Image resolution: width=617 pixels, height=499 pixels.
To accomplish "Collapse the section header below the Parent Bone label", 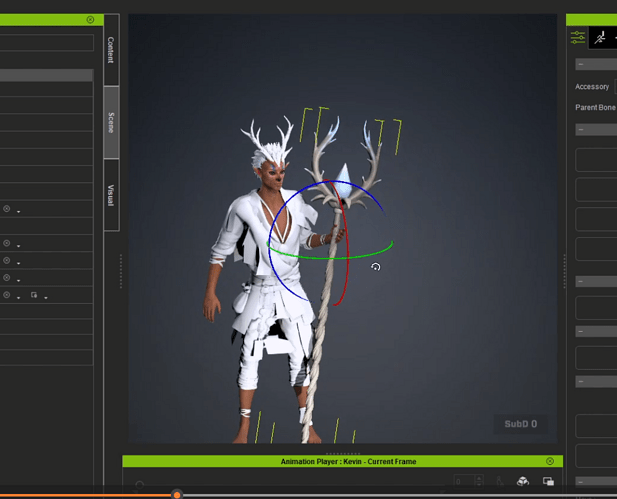I will pos(596,129).
